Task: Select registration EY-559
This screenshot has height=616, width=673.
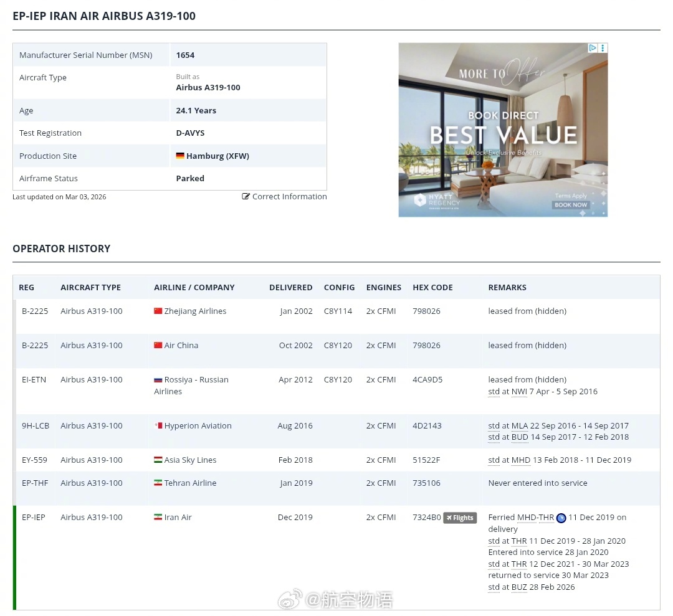Action: pos(34,460)
